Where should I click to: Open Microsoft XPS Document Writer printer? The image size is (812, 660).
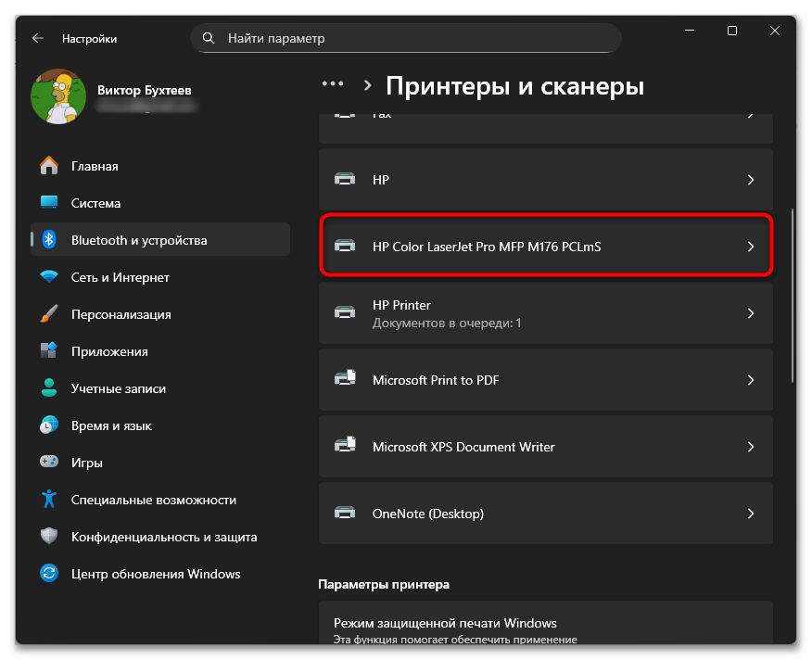coord(546,447)
